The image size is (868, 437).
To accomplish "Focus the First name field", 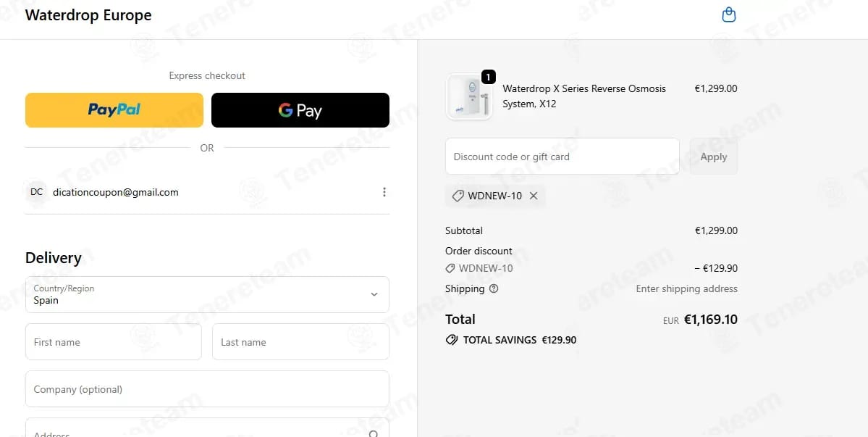I will (x=114, y=342).
